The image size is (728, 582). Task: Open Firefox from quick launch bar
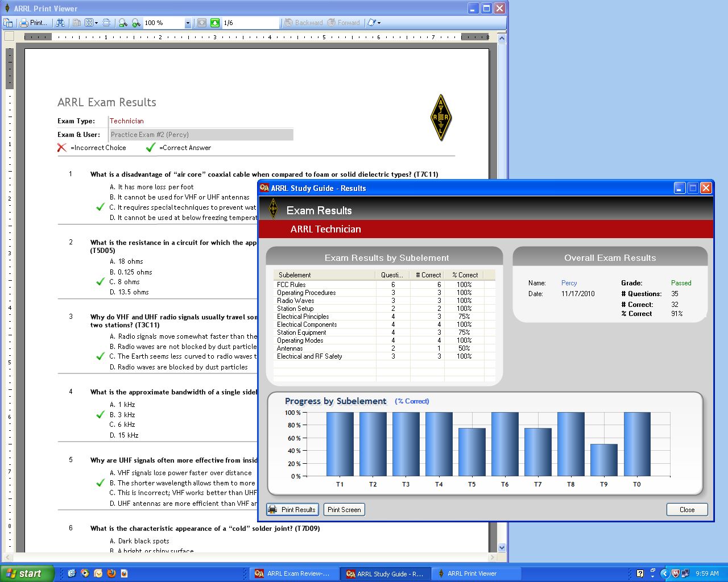[111, 573]
